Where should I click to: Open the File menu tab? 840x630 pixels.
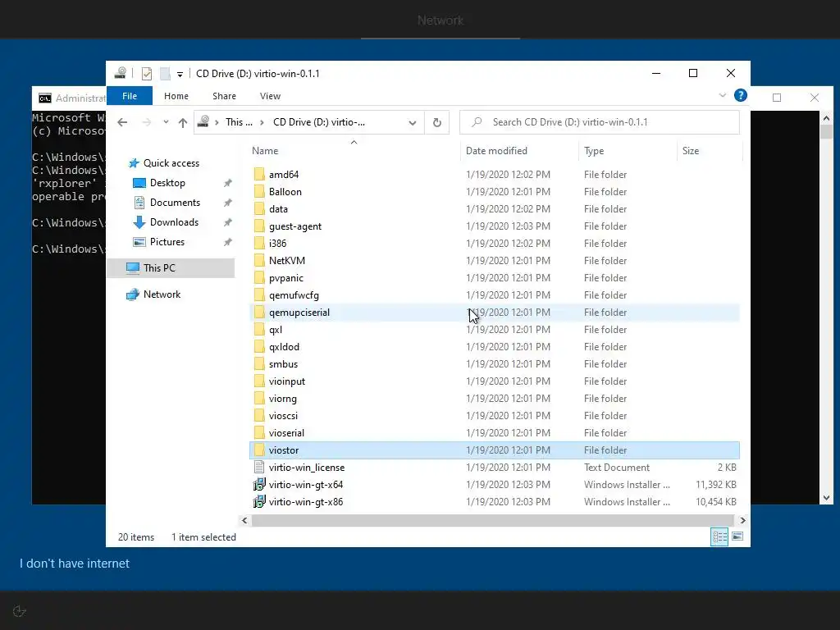pyautogui.click(x=130, y=96)
